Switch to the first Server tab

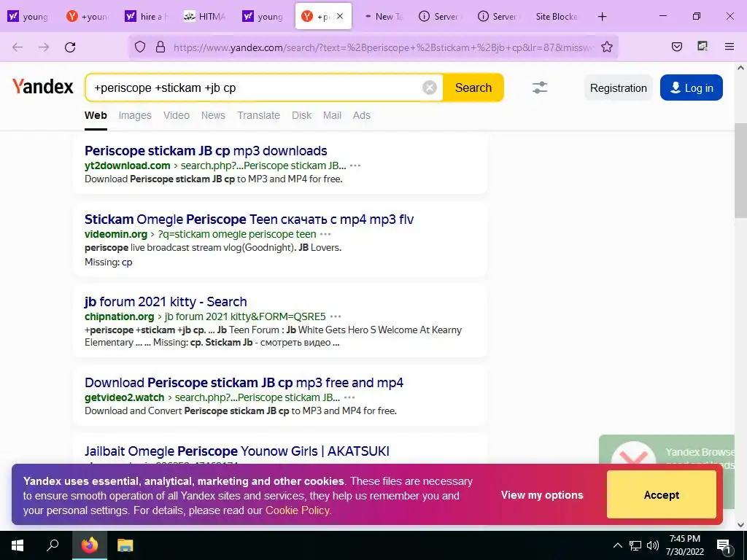click(439, 17)
